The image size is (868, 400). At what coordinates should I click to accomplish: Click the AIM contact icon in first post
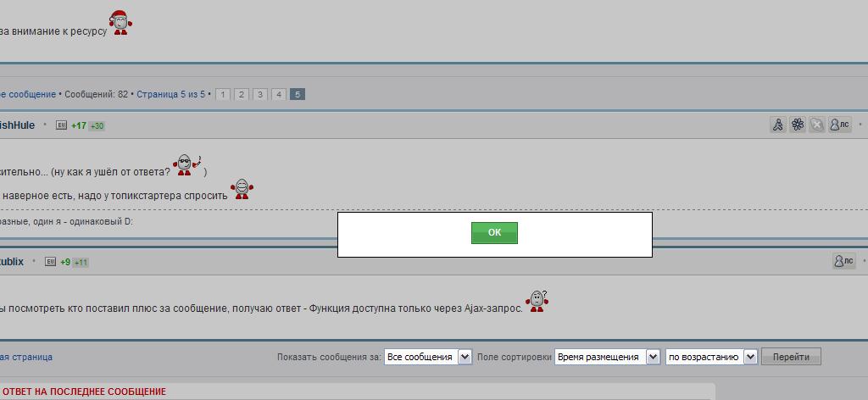coord(777,125)
